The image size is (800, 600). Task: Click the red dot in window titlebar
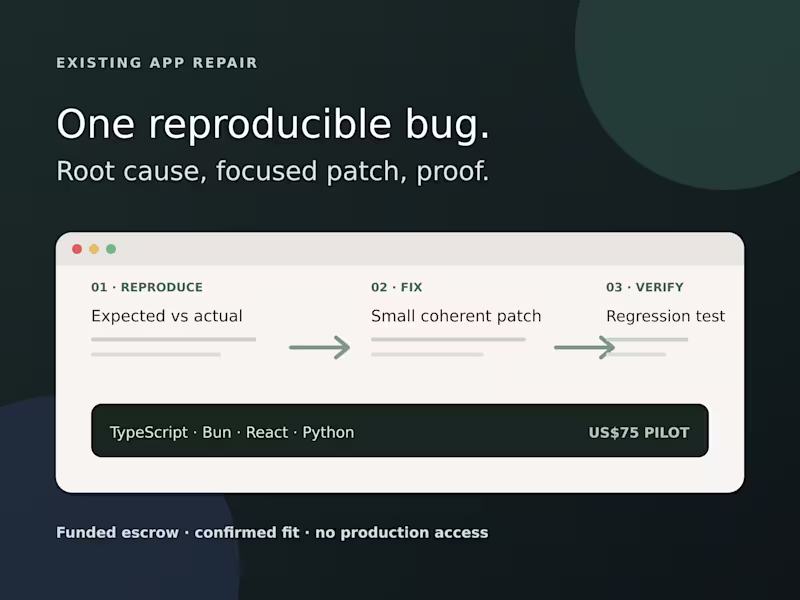(77, 249)
